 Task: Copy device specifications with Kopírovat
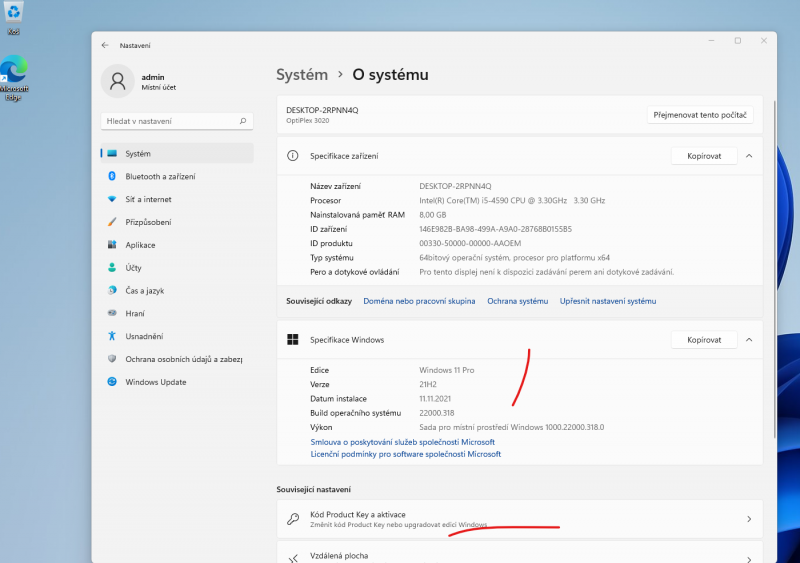[704, 156]
